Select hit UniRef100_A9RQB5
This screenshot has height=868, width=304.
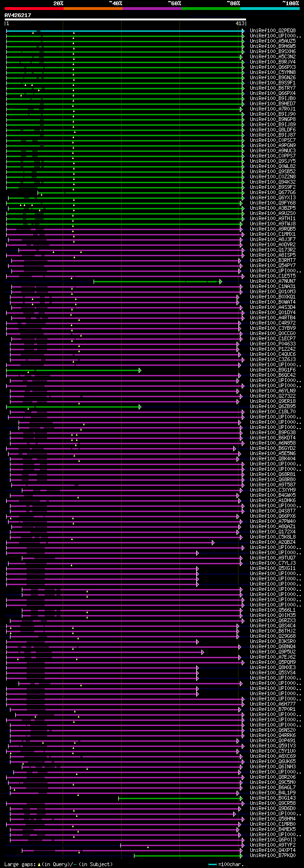click(273, 229)
